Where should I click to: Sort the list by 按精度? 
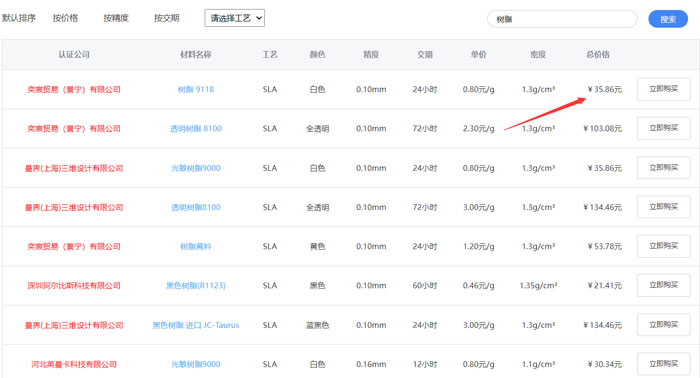point(116,18)
